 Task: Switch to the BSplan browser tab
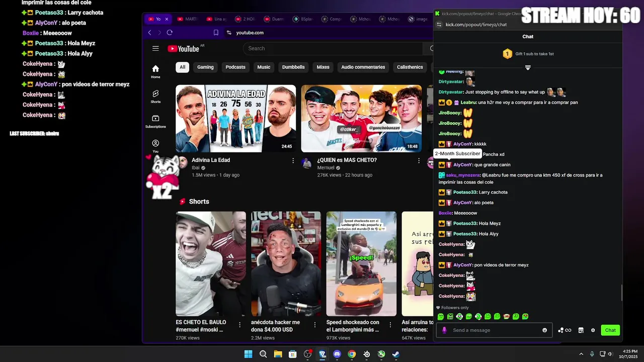coord(303,19)
